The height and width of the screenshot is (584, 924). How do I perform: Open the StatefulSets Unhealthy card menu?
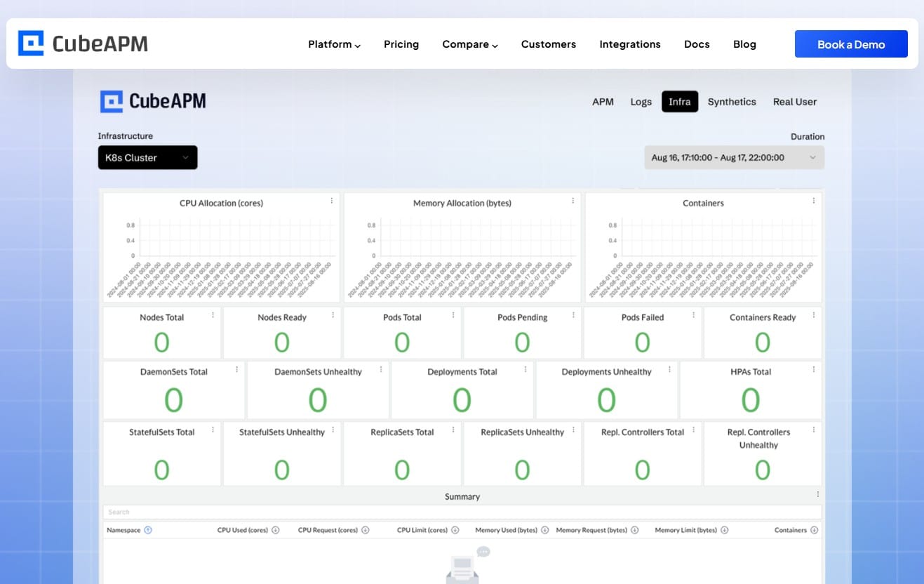click(333, 429)
